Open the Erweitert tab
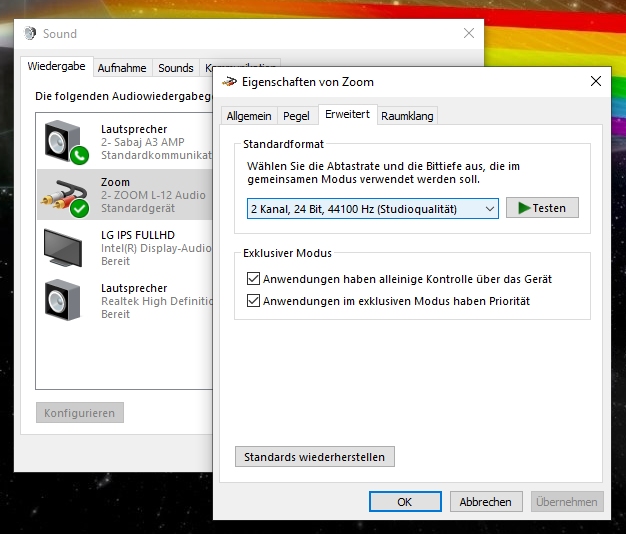 click(347, 115)
